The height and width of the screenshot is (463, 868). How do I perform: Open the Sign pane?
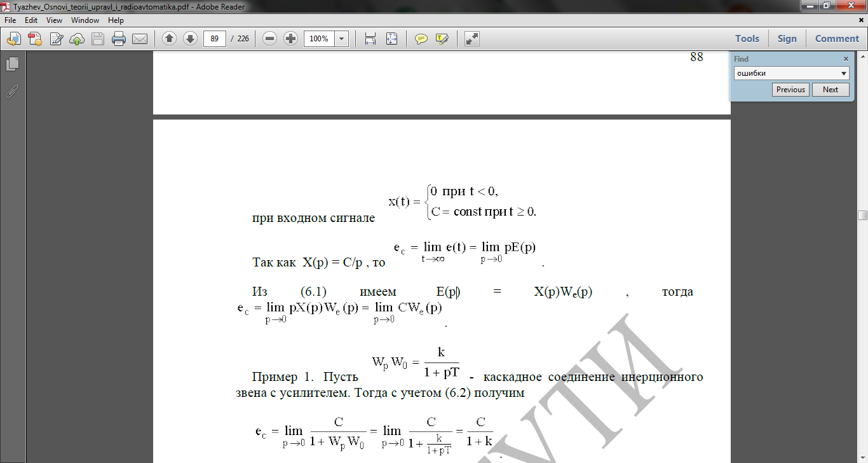point(787,39)
